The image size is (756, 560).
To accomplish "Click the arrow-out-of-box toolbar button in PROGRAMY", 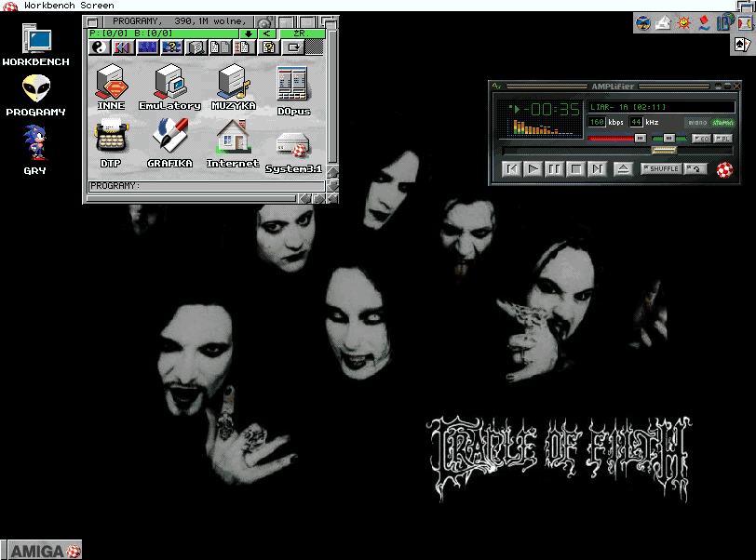I will point(293,47).
